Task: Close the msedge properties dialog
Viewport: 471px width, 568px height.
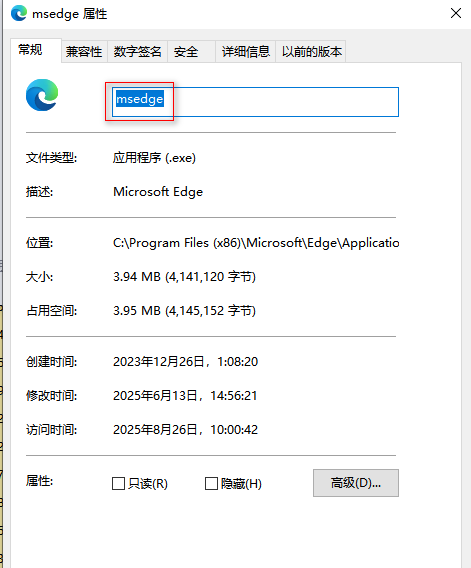Action: (456, 13)
